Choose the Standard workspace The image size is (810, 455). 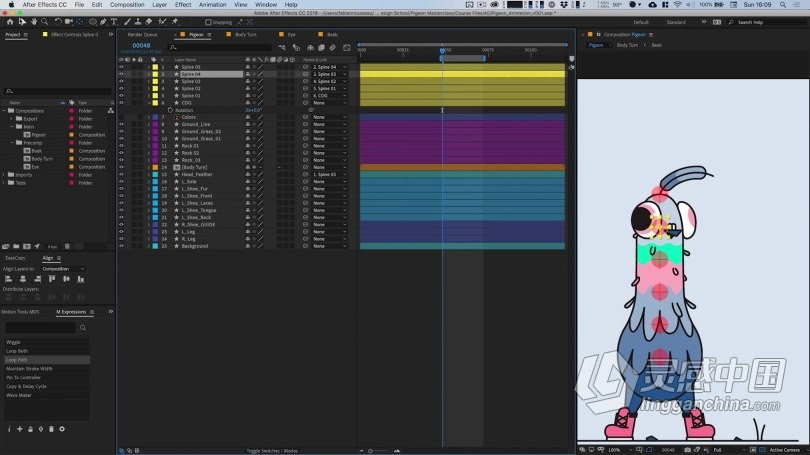click(676, 22)
